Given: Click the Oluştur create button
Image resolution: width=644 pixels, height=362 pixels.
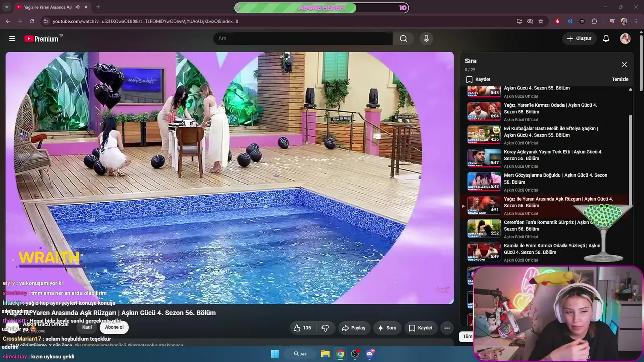Looking at the screenshot, I should [580, 39].
